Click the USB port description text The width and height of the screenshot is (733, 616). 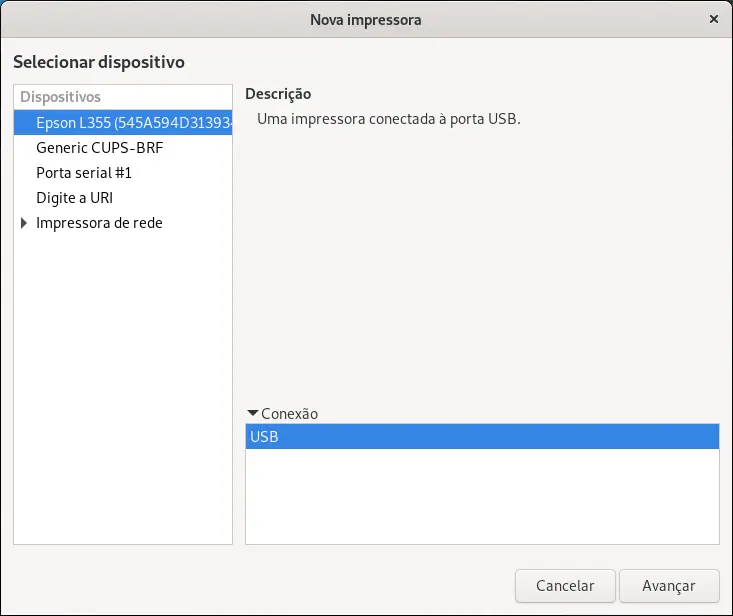pos(388,119)
